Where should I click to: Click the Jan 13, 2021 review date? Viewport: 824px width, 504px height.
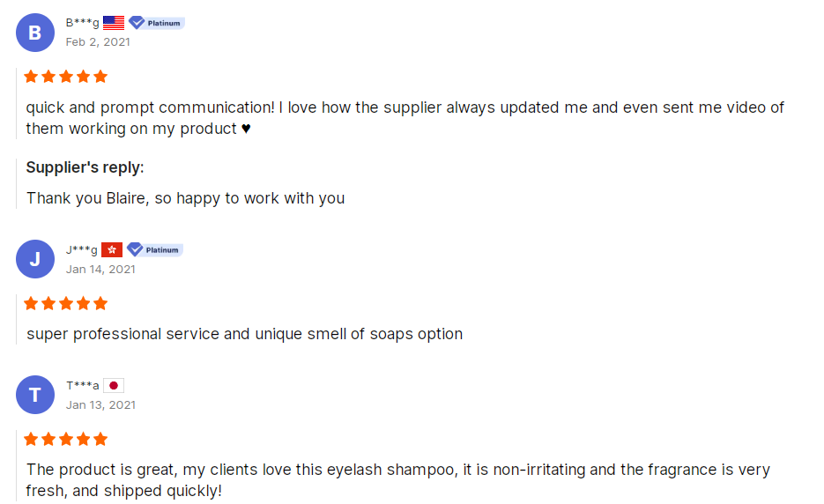100,404
